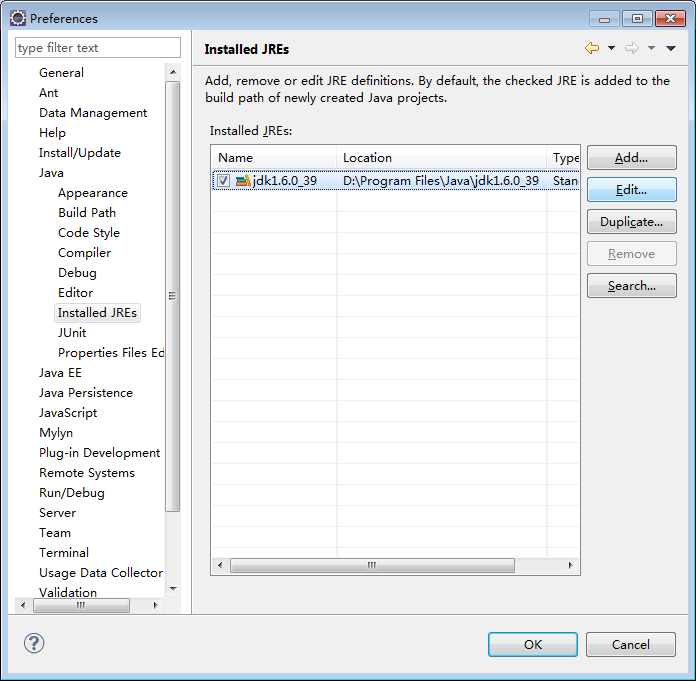Select Installed JREs tree item
This screenshot has width=696, height=681.
click(97, 313)
